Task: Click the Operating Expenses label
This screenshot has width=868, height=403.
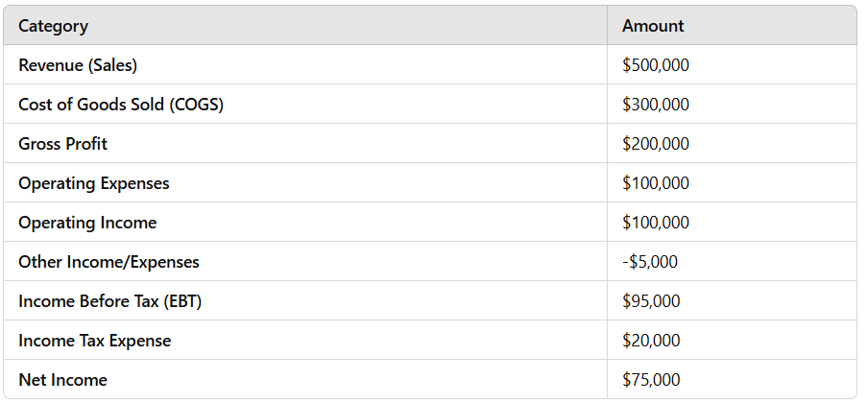Action: 93,183
